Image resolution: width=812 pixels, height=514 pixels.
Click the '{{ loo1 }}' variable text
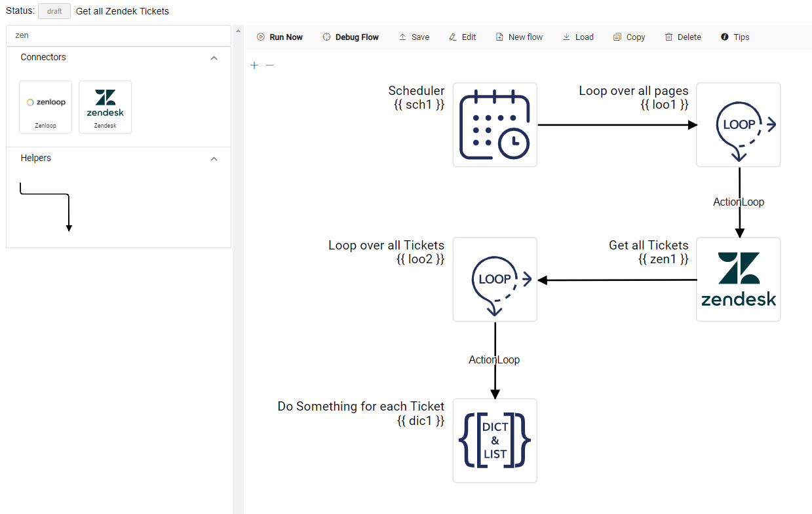click(x=665, y=104)
